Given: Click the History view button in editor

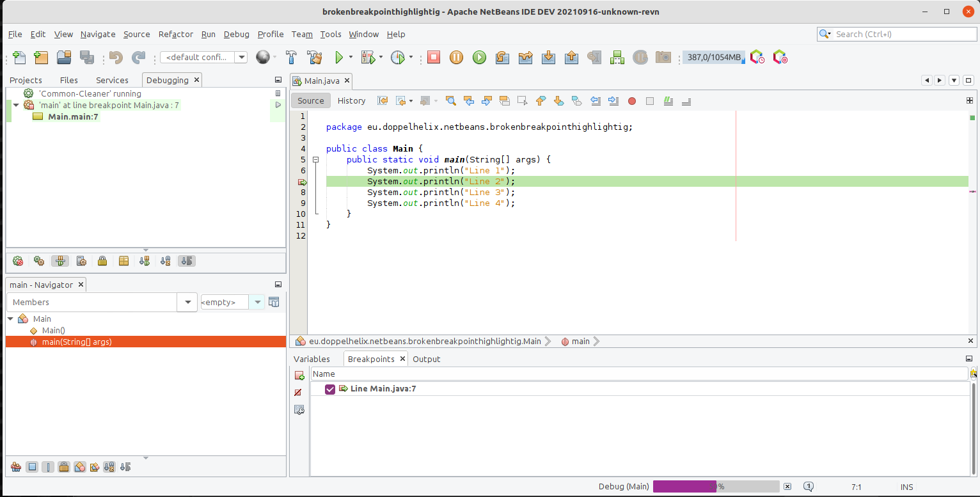Looking at the screenshot, I should [x=351, y=100].
